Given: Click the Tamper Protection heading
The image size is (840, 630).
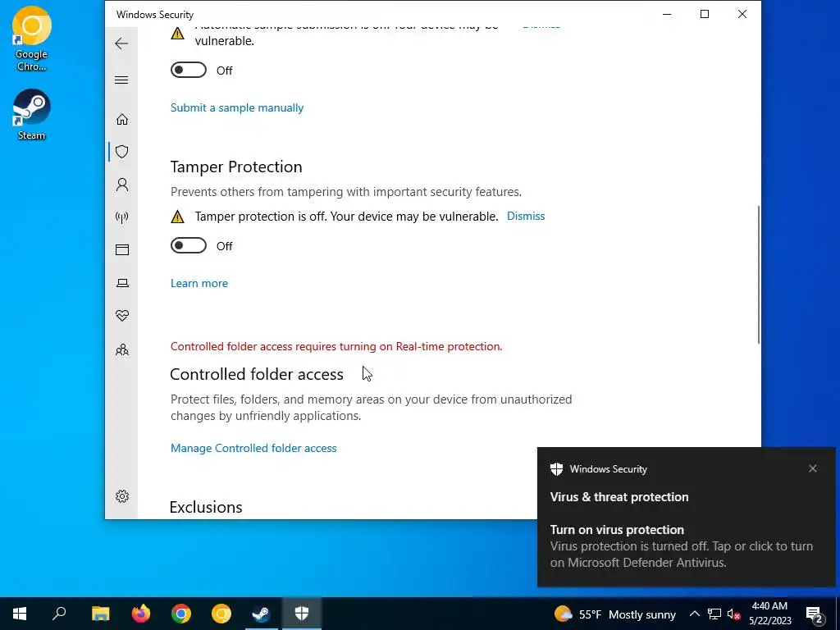Looking at the screenshot, I should tap(236, 167).
